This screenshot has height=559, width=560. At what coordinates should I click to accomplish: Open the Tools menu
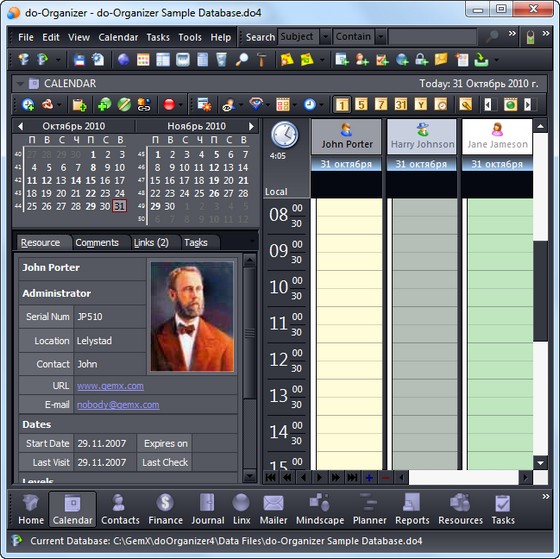tap(190, 37)
